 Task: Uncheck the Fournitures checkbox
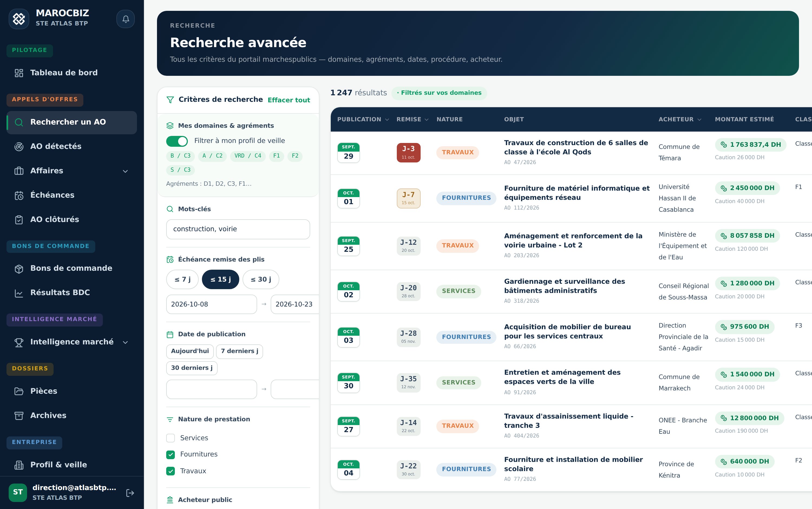171,455
